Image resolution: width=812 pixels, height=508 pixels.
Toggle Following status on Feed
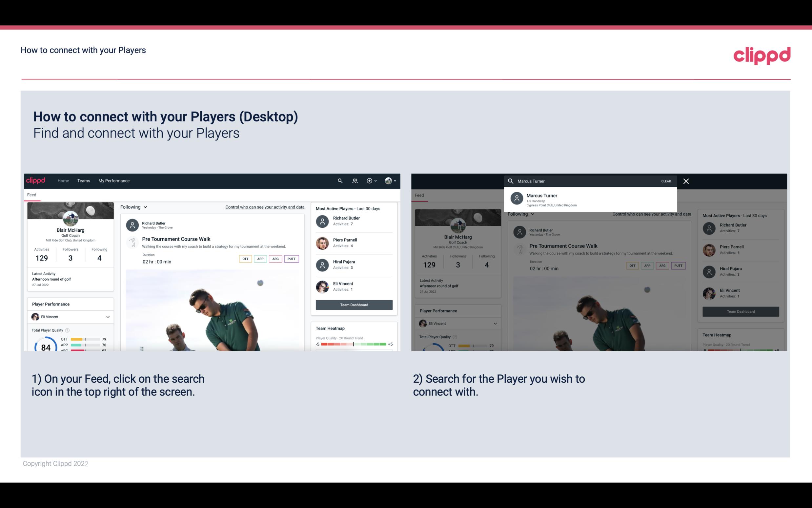pos(133,207)
